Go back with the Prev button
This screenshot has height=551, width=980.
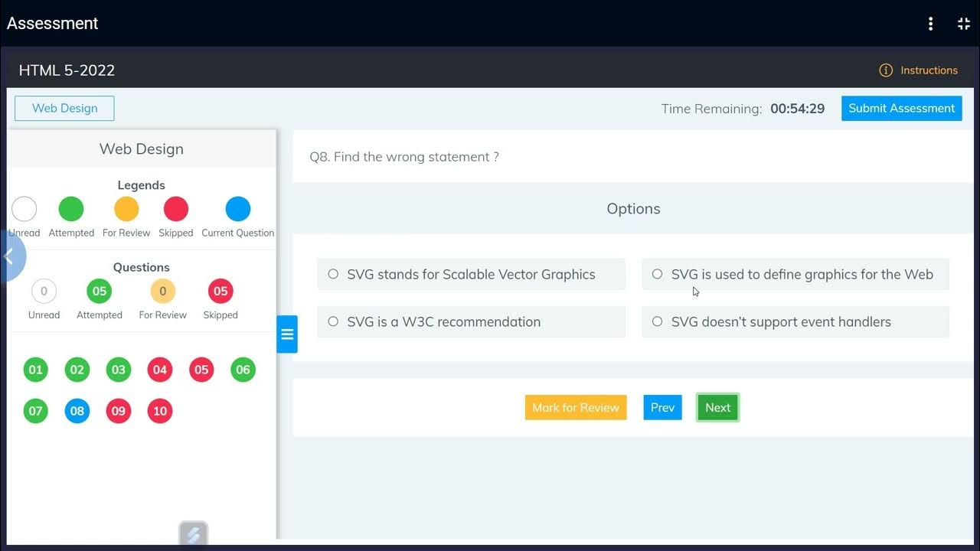662,407
